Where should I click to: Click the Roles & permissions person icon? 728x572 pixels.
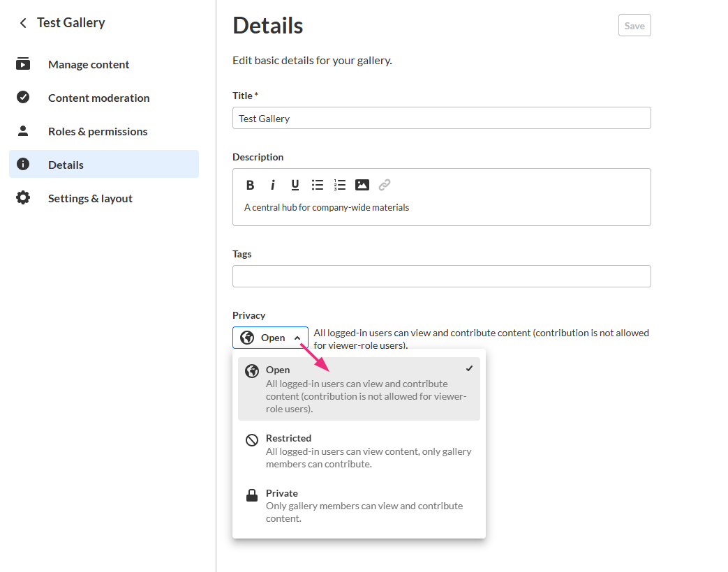coord(23,131)
